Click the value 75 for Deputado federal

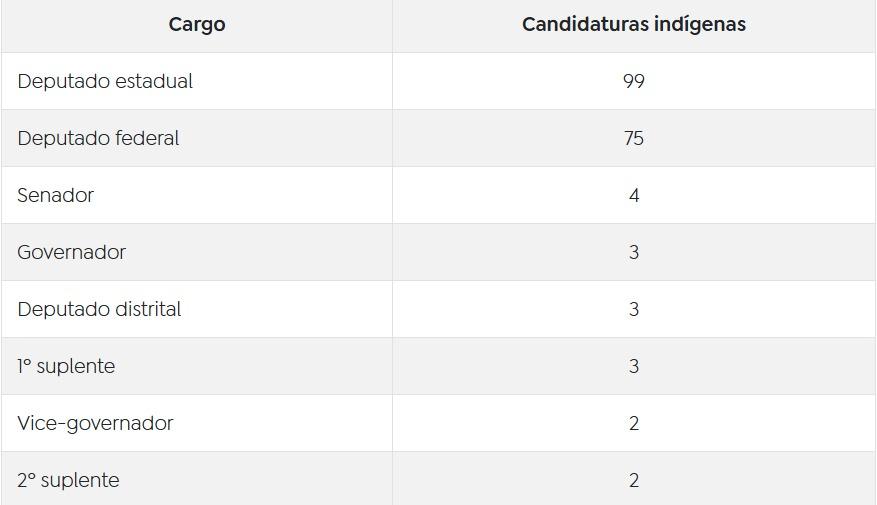tap(634, 138)
